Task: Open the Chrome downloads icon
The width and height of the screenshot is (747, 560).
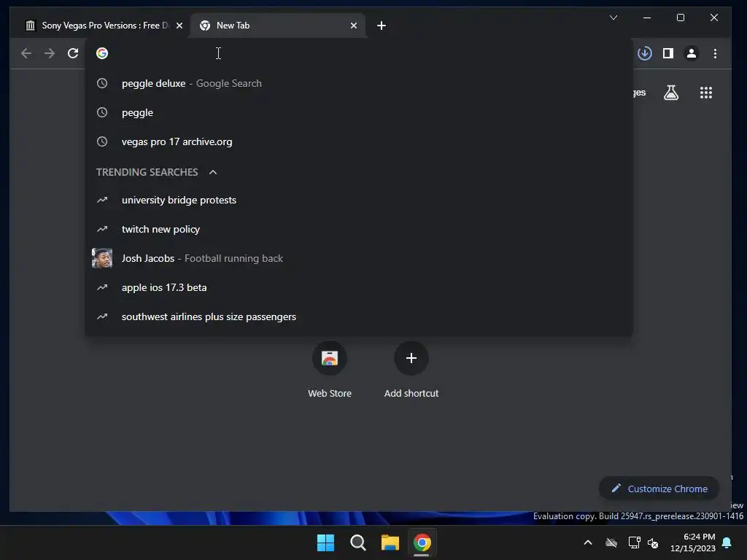Action: coord(645,53)
